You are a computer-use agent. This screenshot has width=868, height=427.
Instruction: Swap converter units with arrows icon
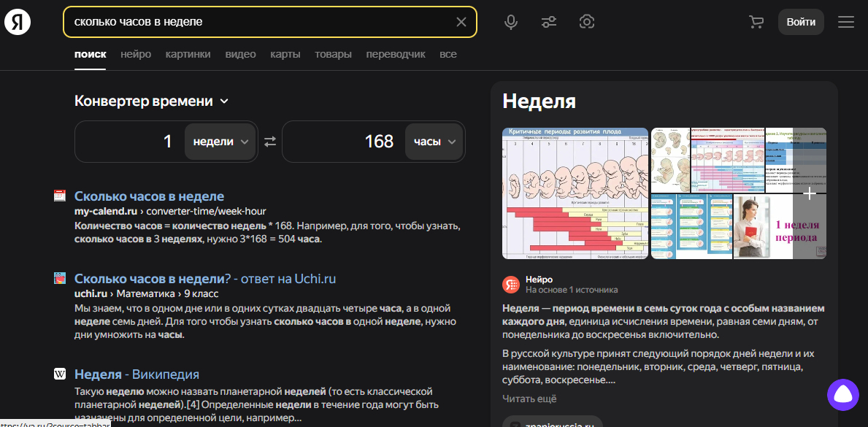point(270,142)
